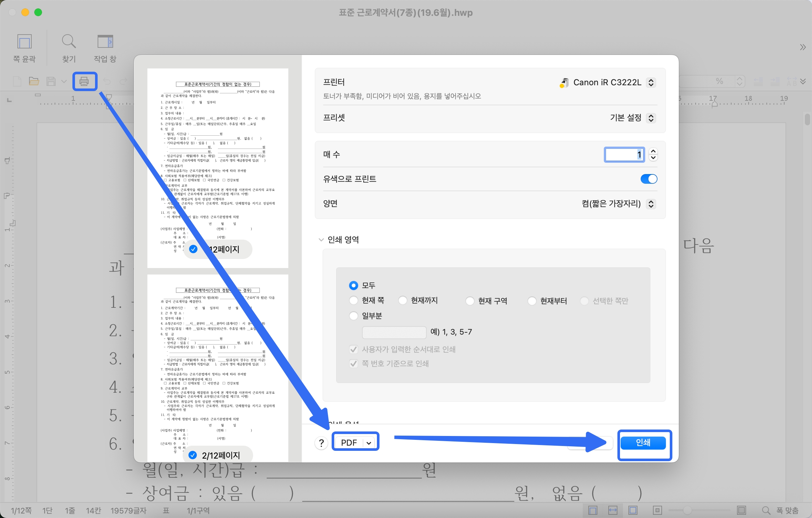
Task: Toggle the 2/12페이지 page checkmark
Action: (x=193, y=455)
